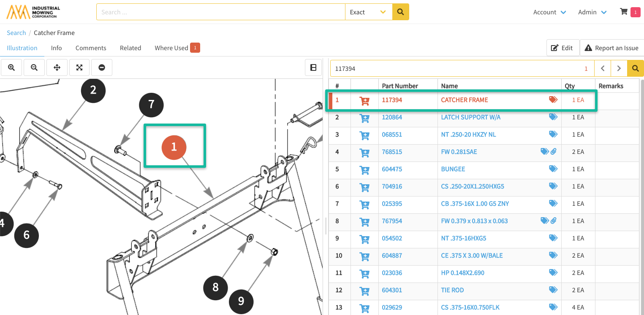The image size is (644, 315).
Task: Open the Exact search type dropdown
Action: pyautogui.click(x=368, y=12)
